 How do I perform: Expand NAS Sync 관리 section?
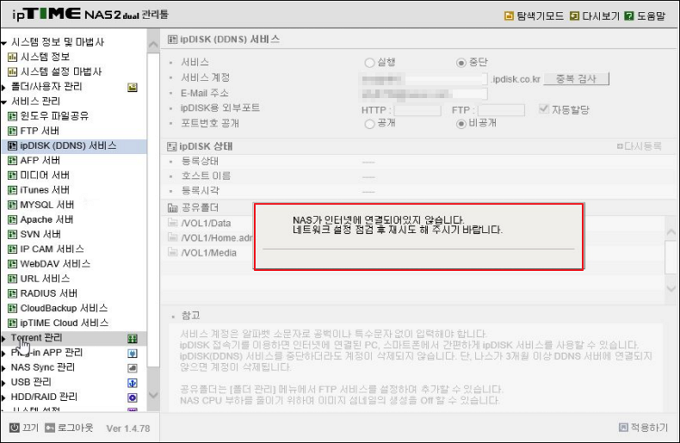[3, 368]
